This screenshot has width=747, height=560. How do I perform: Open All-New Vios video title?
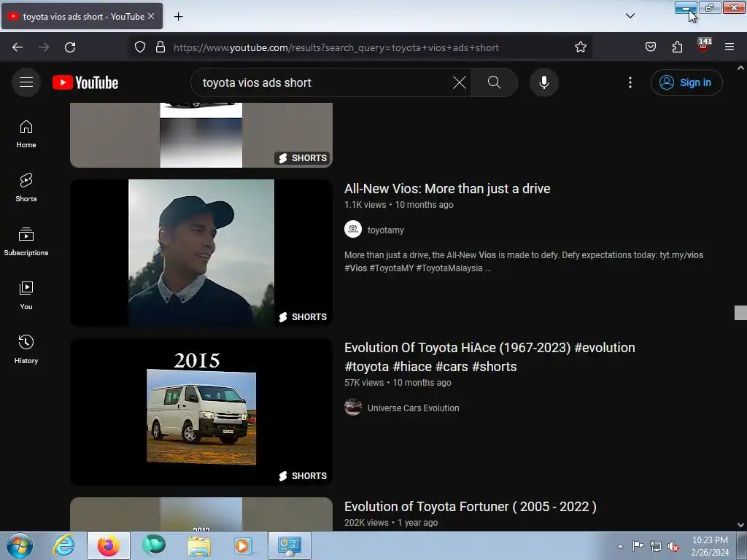pyautogui.click(x=447, y=189)
